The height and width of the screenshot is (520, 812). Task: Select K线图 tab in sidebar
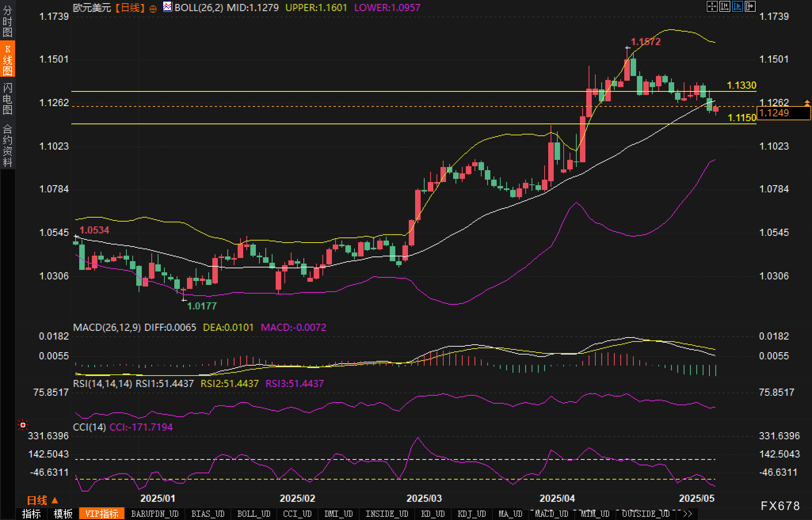tap(8, 60)
